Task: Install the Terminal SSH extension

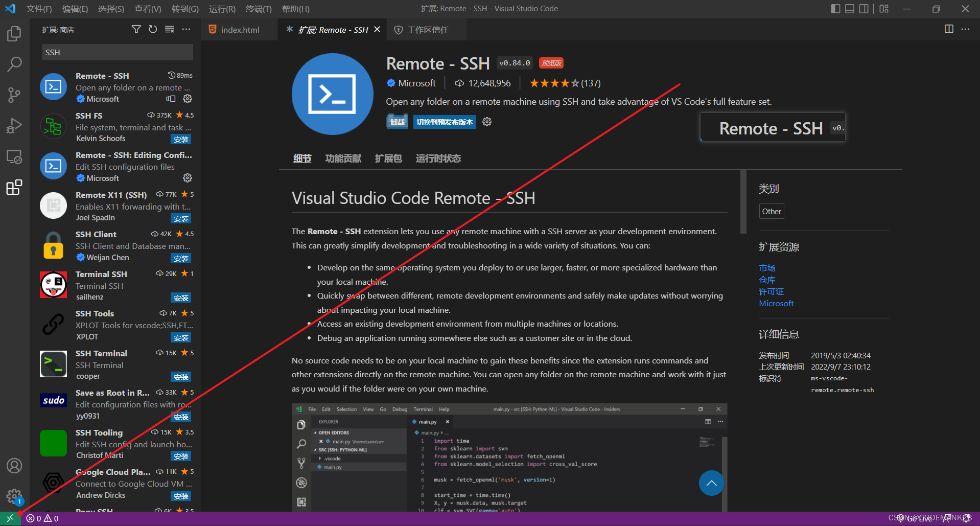Action: tap(181, 298)
